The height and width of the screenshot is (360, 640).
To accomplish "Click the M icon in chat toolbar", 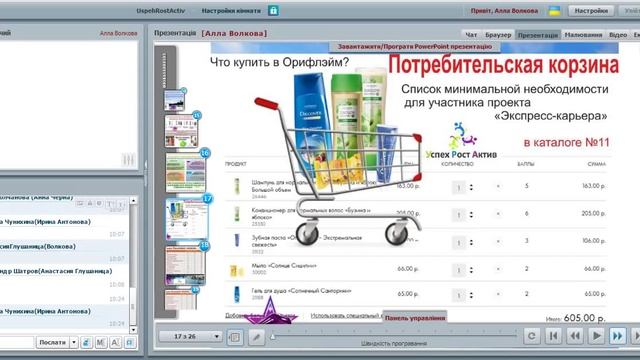I will click(x=101, y=342).
